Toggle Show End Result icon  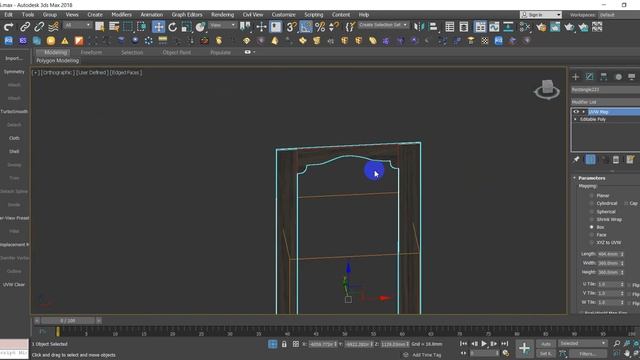(590, 160)
